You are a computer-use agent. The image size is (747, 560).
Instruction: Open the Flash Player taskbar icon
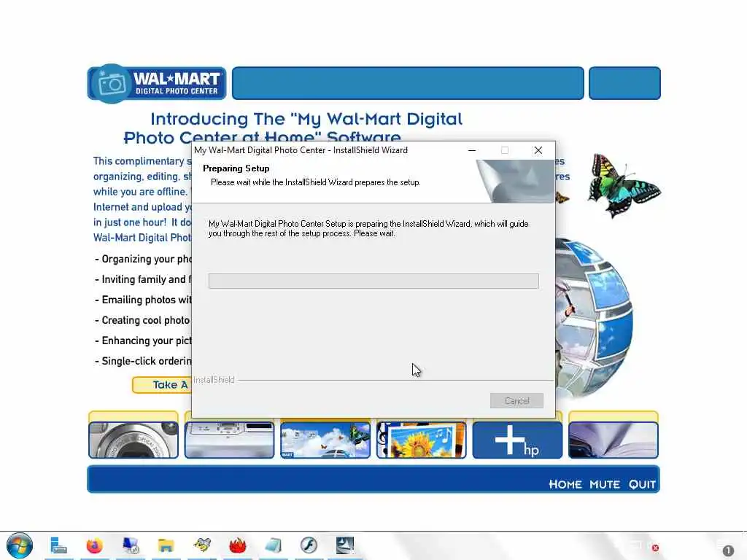click(x=309, y=545)
